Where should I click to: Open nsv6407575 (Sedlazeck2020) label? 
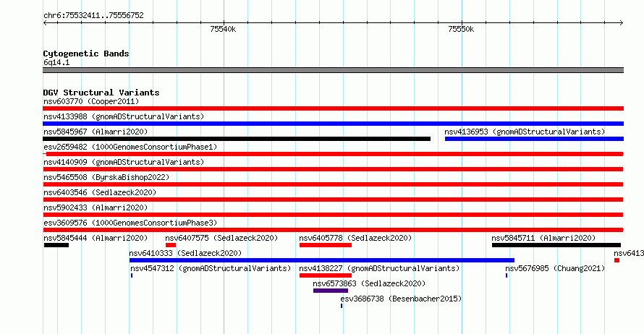221,238
